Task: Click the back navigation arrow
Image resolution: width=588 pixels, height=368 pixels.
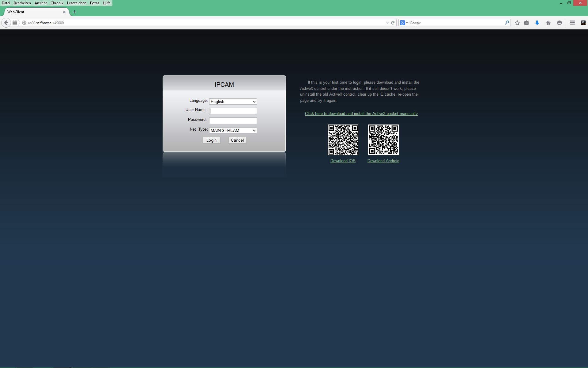Action: 6,23
